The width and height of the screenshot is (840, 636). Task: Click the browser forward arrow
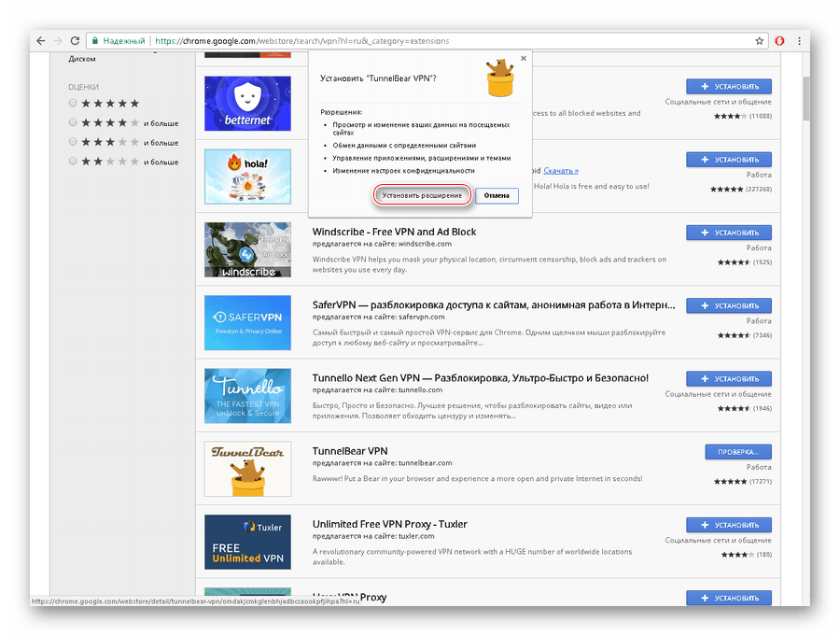tap(57, 41)
